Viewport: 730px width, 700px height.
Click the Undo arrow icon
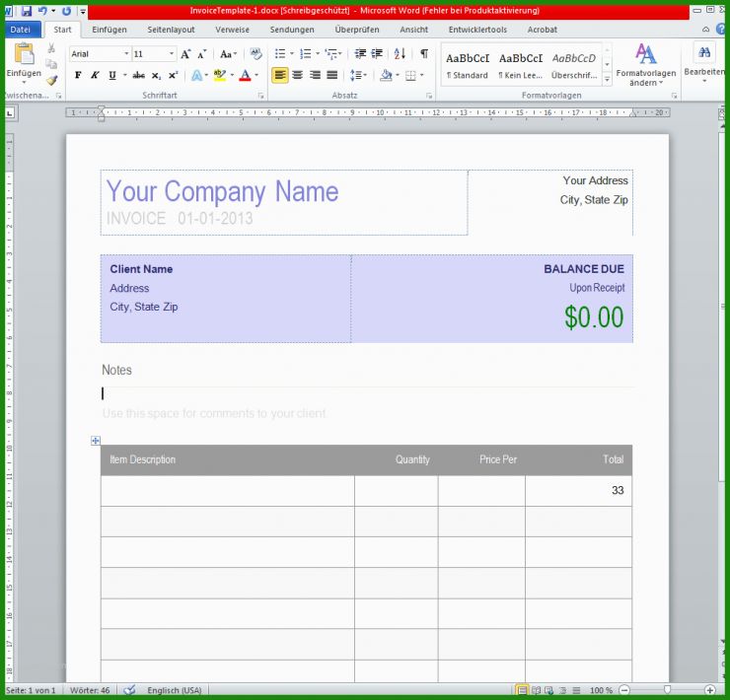pyautogui.click(x=42, y=11)
